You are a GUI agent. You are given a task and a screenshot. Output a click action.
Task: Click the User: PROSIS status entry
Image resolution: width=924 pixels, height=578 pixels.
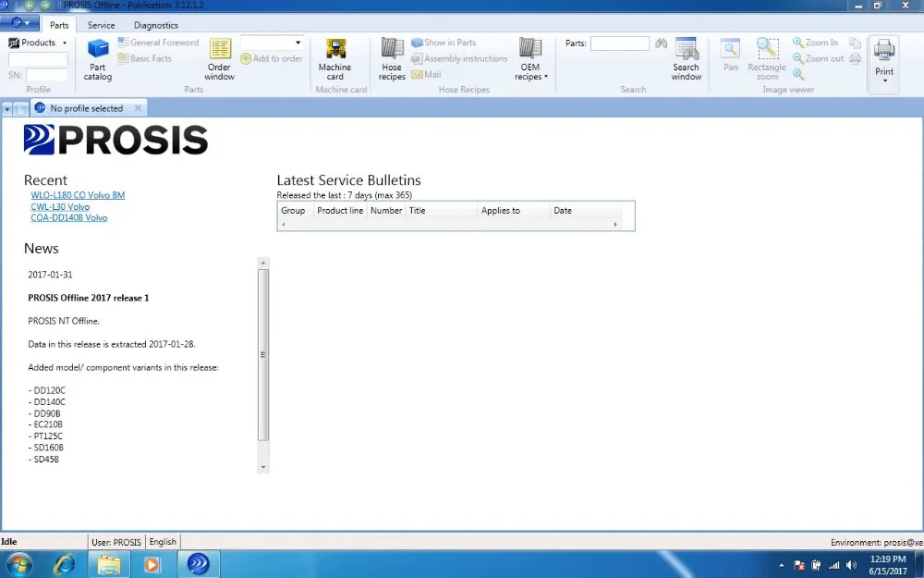(x=116, y=541)
